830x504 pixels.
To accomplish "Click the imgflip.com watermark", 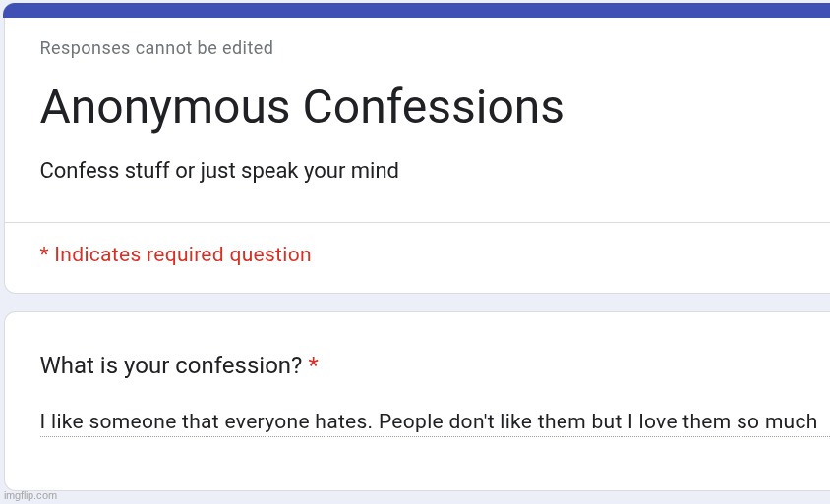I will click(x=29, y=496).
